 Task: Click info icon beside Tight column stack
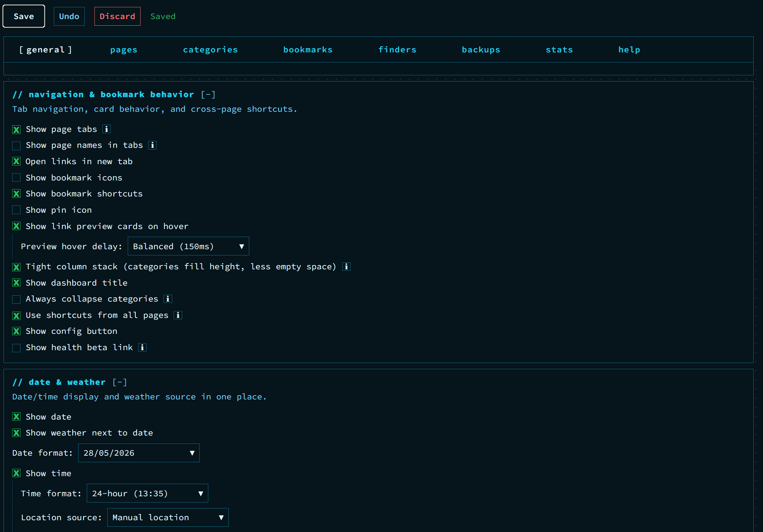pos(346,267)
